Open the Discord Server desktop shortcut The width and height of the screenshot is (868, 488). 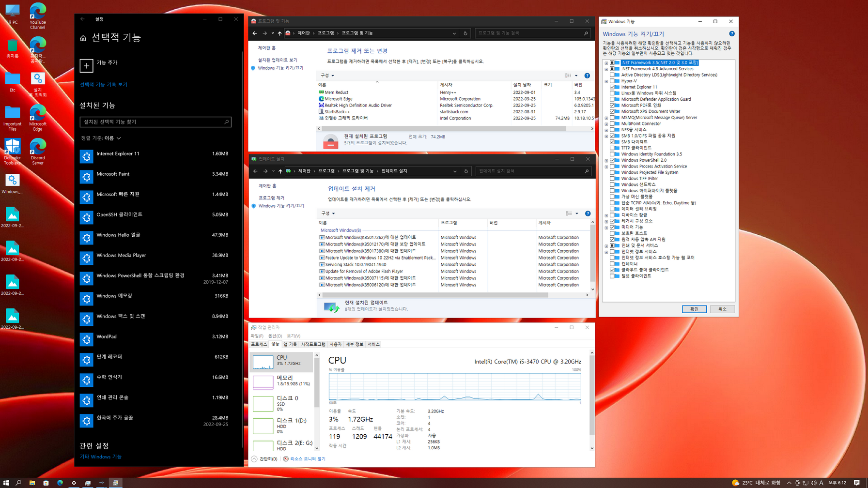[x=38, y=151]
